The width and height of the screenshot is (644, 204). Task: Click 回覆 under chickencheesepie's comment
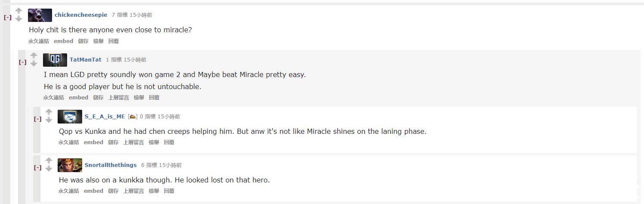point(114,41)
